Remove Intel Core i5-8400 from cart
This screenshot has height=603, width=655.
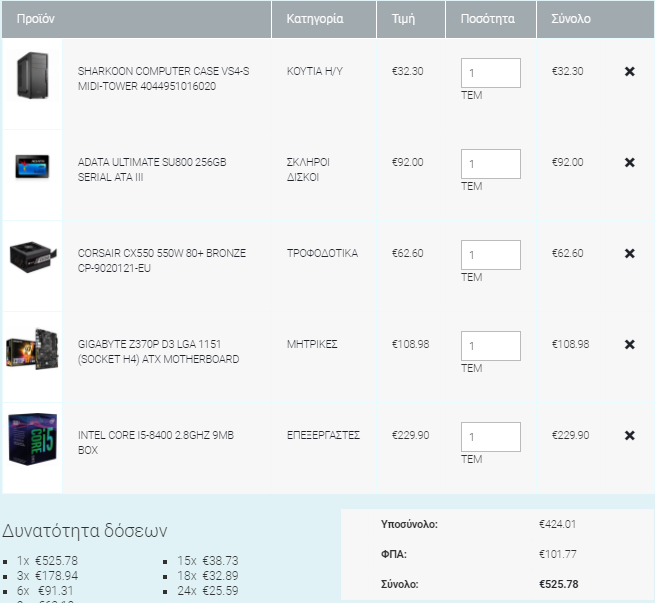(630, 436)
